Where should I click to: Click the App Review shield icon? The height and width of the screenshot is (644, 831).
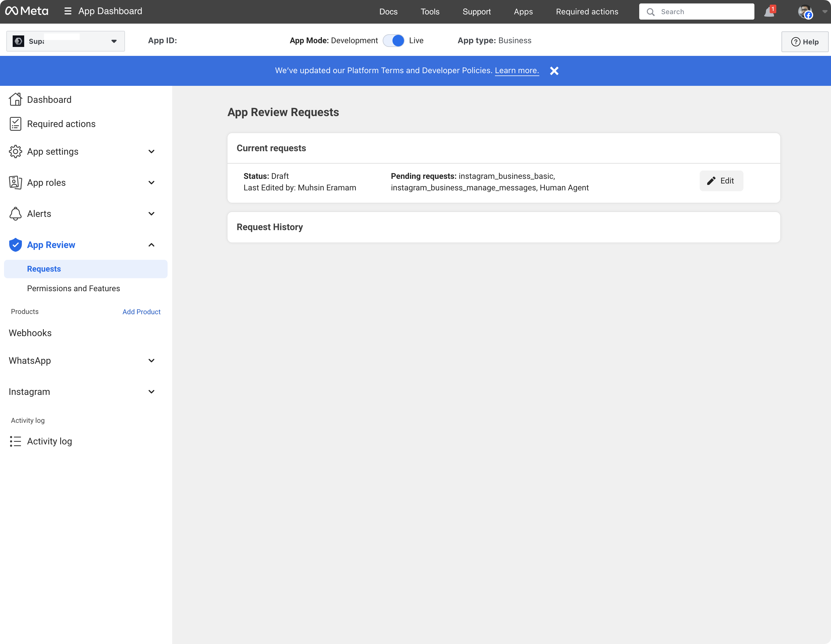click(15, 245)
